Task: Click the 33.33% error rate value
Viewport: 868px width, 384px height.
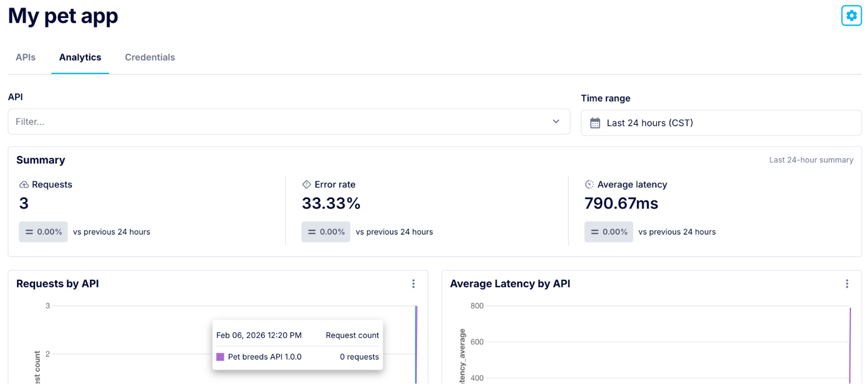Action: 331,203
